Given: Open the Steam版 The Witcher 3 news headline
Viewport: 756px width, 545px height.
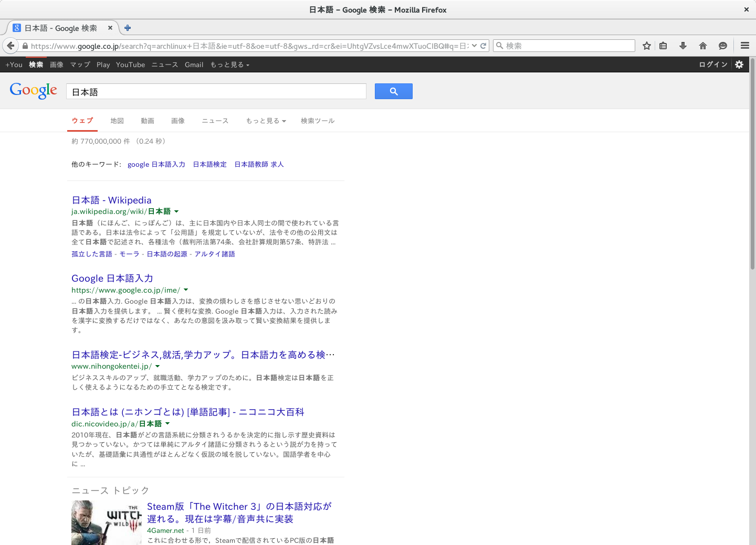Looking at the screenshot, I should click(x=239, y=512).
